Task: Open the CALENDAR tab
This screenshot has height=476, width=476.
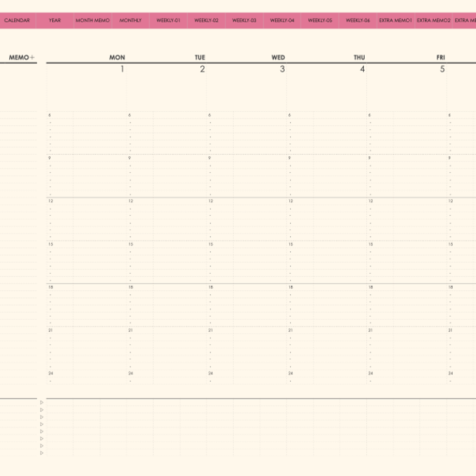Action: click(x=17, y=20)
